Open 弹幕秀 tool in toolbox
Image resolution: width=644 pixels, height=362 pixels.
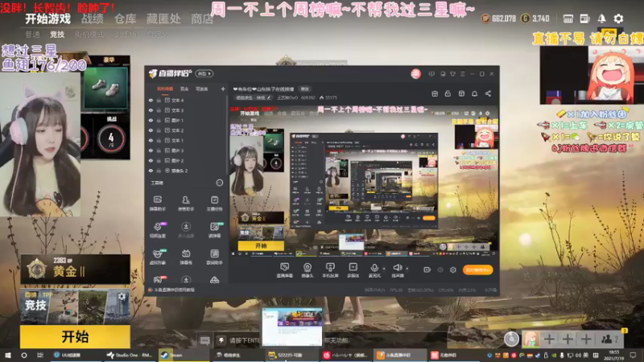point(186,257)
